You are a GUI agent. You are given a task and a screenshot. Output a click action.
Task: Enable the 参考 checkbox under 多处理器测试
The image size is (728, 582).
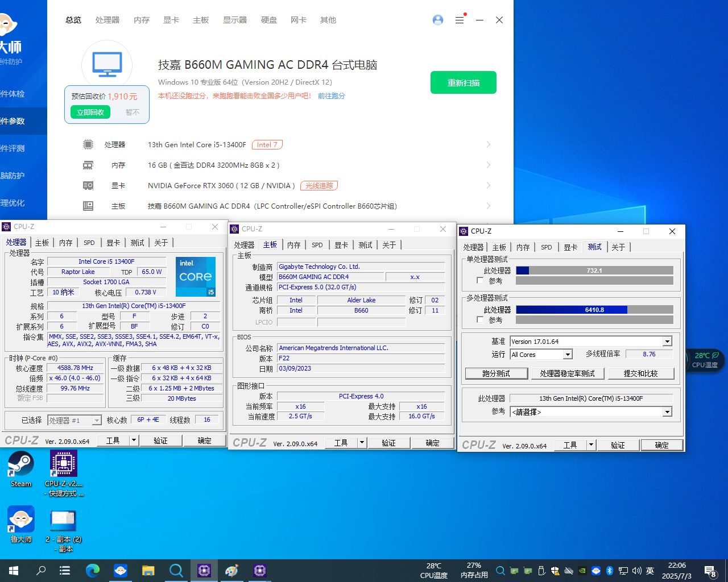481,319
